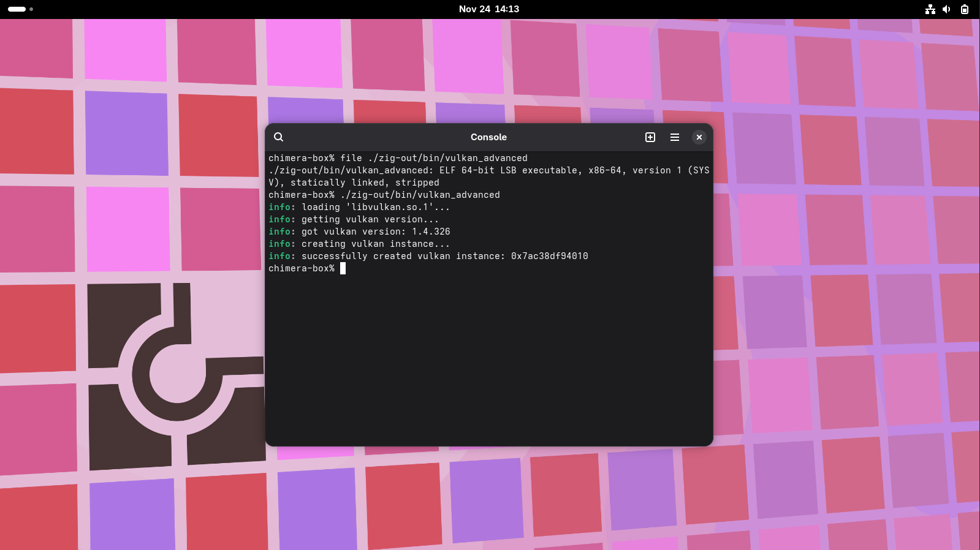Screen dimensions: 980x550
Task: Close the Console window
Action: tap(699, 137)
